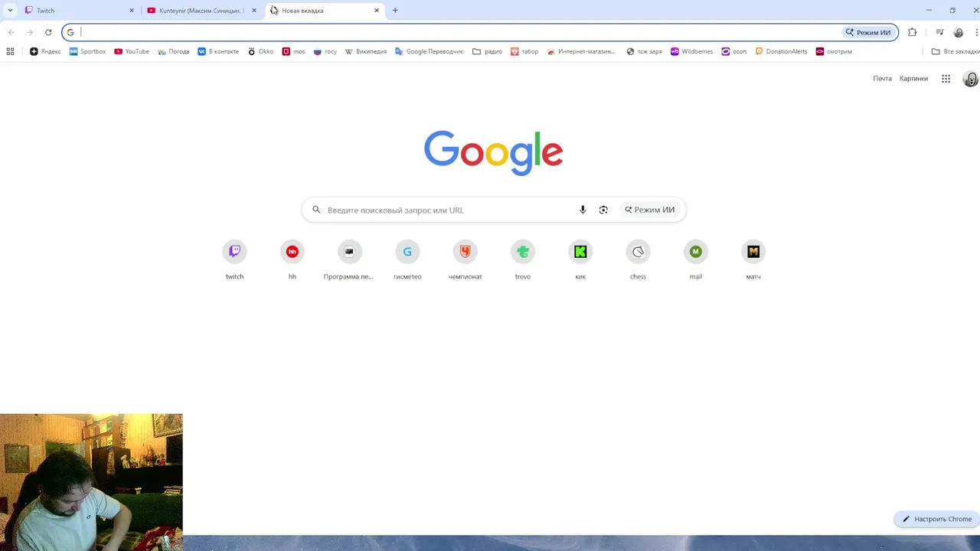Open the DonationAlerts bookmark
Screen dimensions: 980x551
pyautogui.click(x=781, y=51)
